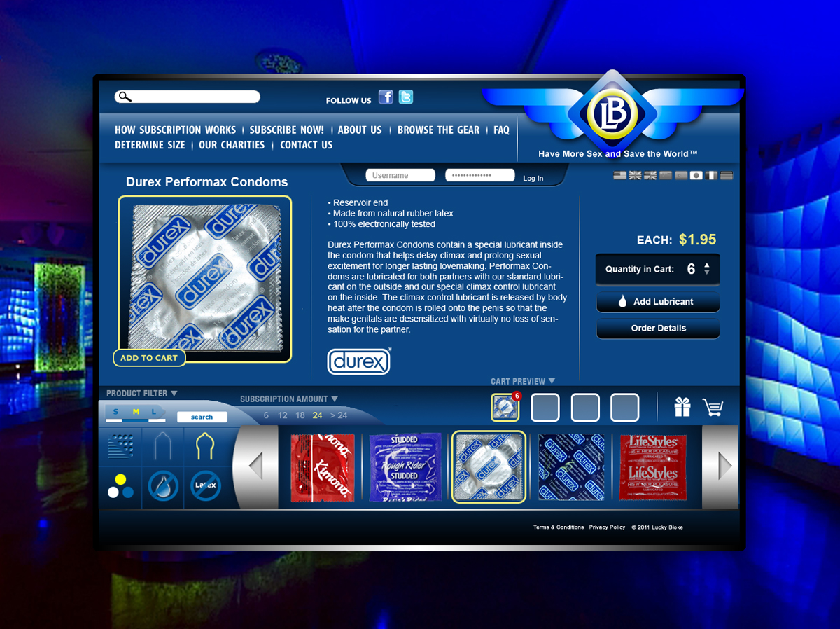Set subscription amount to 18
Viewport: 840px width, 629px height.
click(300, 415)
